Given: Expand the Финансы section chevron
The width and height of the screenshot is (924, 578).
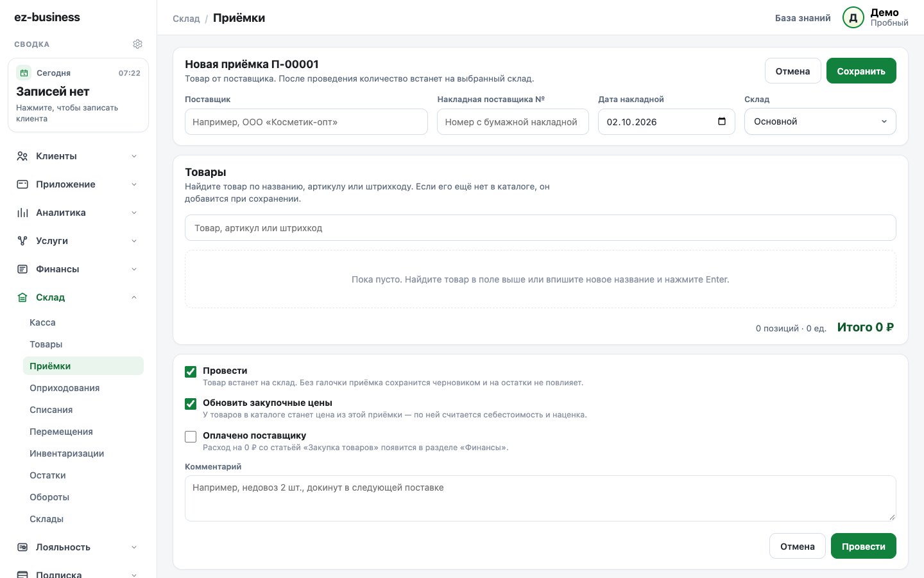Looking at the screenshot, I should (134, 269).
